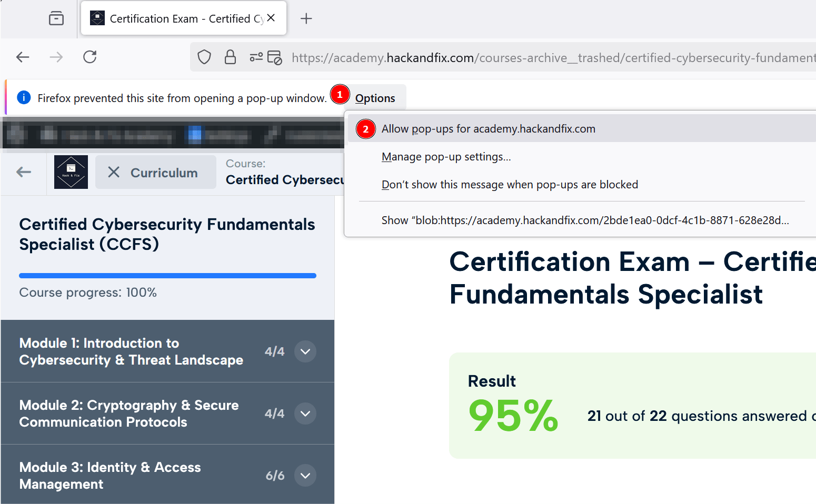This screenshot has height=504, width=816.
Task: Open the tracking protection shield icon
Action: [x=204, y=57]
